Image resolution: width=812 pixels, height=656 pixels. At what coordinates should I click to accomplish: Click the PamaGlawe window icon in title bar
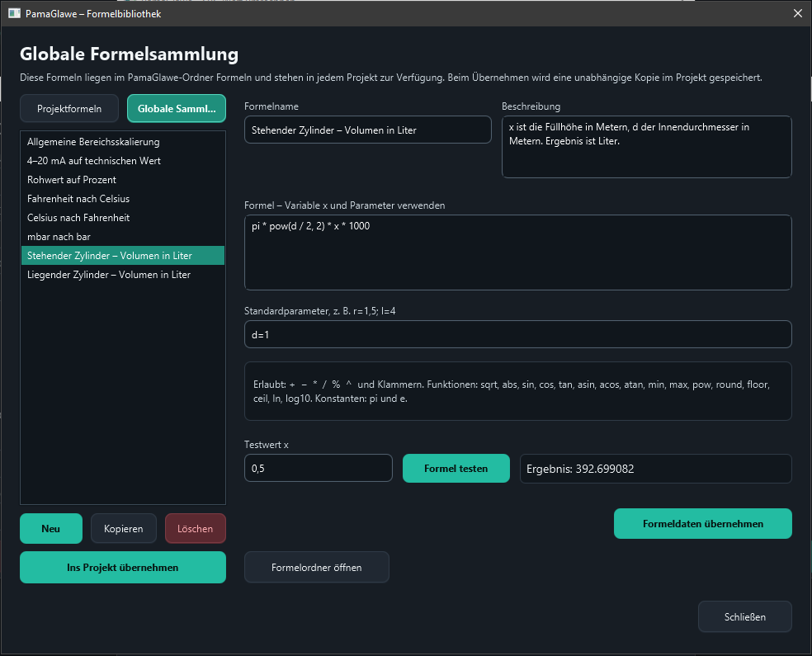[15, 13]
